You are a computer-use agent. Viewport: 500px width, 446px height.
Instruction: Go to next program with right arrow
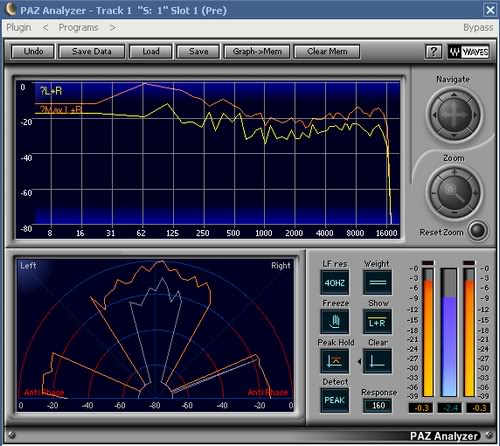tap(113, 27)
